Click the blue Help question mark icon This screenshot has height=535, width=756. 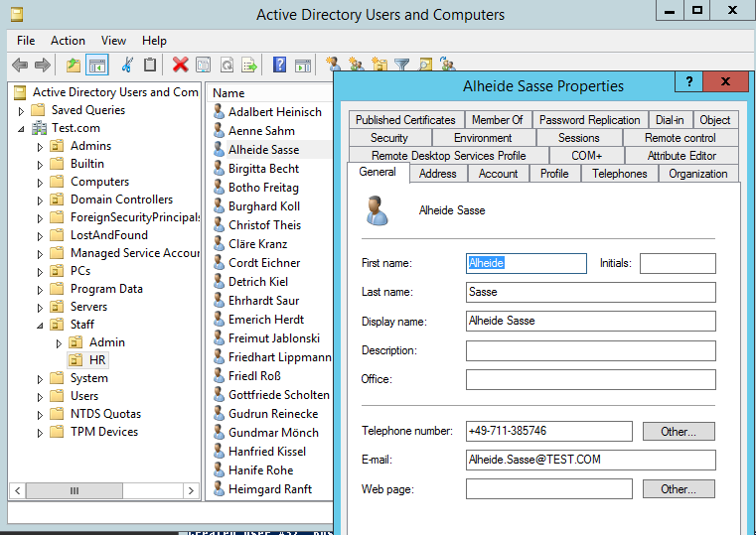pyautogui.click(x=279, y=65)
